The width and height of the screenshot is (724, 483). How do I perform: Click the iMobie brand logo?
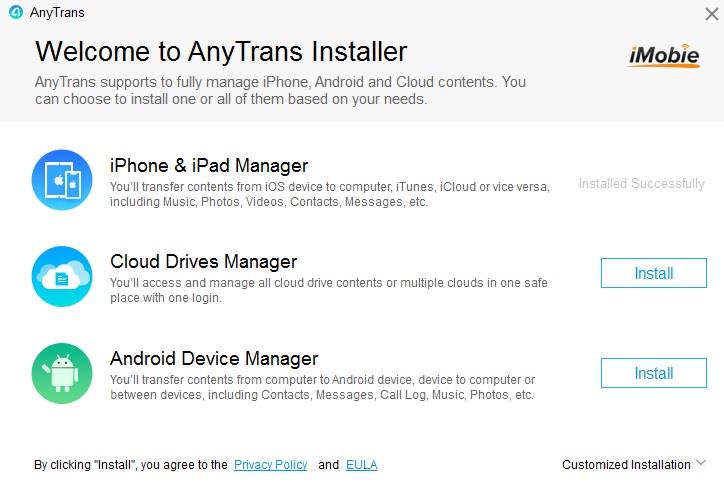664,55
